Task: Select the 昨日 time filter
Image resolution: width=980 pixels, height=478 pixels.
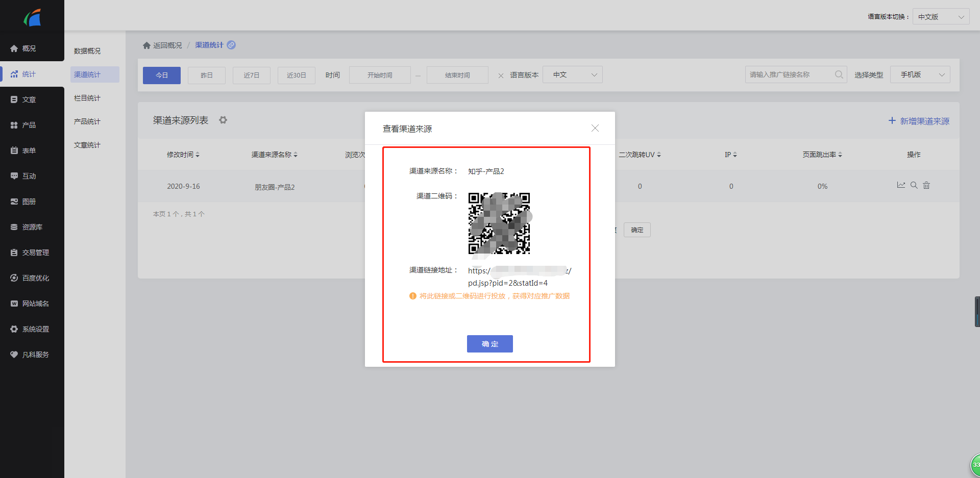Action: (x=207, y=75)
